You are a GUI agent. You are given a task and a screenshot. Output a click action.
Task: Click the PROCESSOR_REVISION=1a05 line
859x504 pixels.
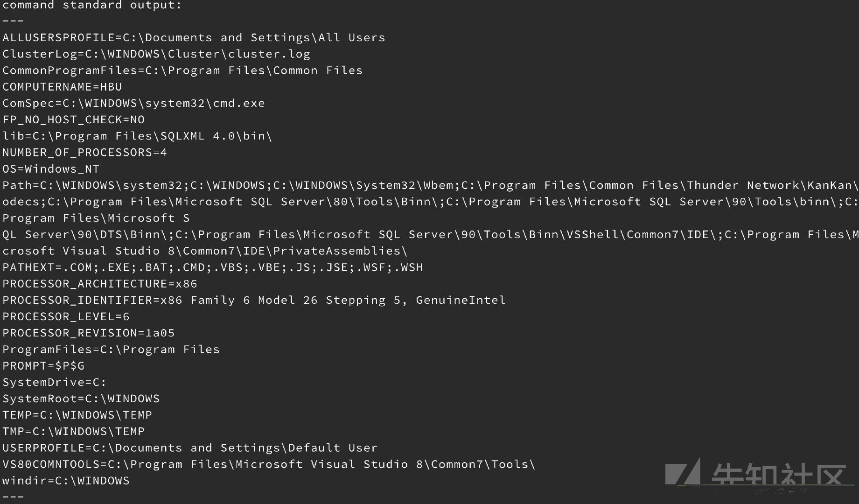89,333
